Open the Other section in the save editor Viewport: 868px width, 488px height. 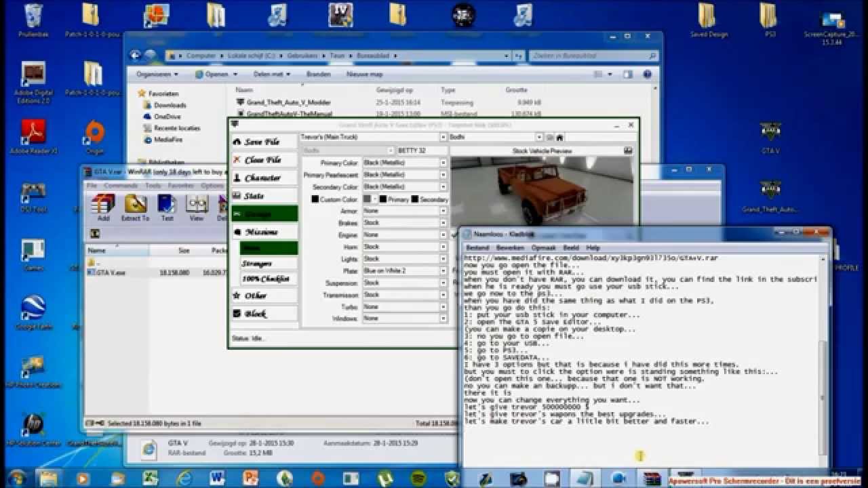point(264,296)
